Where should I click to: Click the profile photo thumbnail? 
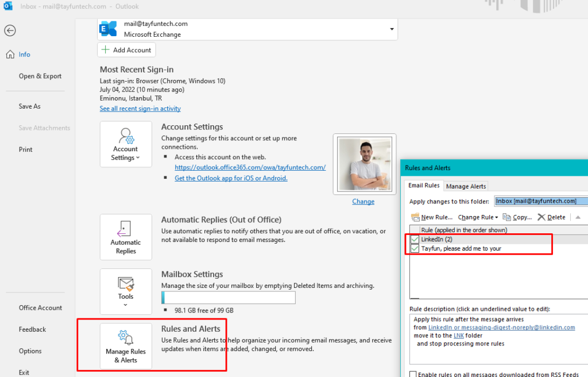[x=365, y=164]
